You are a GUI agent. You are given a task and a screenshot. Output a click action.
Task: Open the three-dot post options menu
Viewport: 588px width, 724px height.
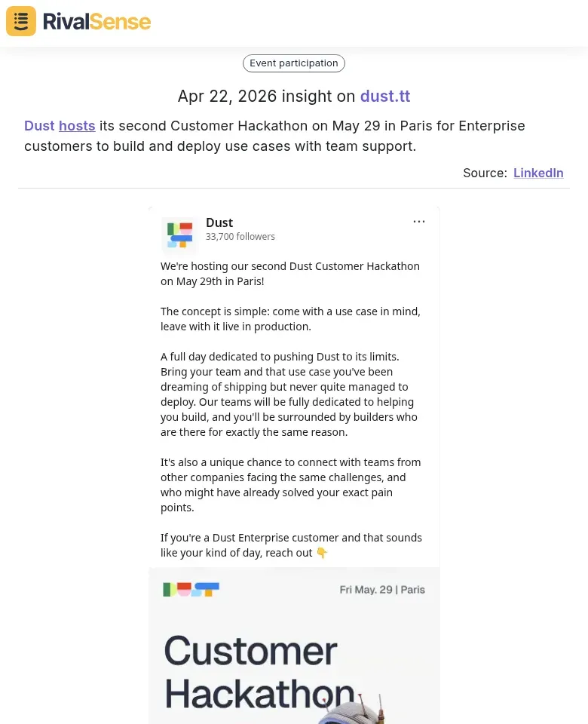[x=419, y=222]
